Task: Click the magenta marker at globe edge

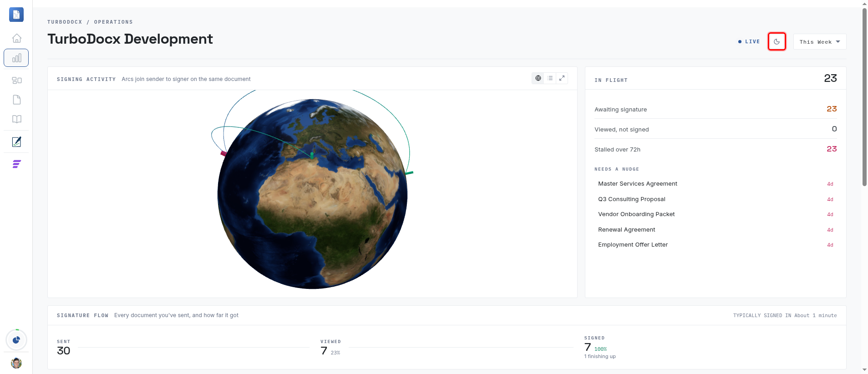Action: (x=223, y=153)
